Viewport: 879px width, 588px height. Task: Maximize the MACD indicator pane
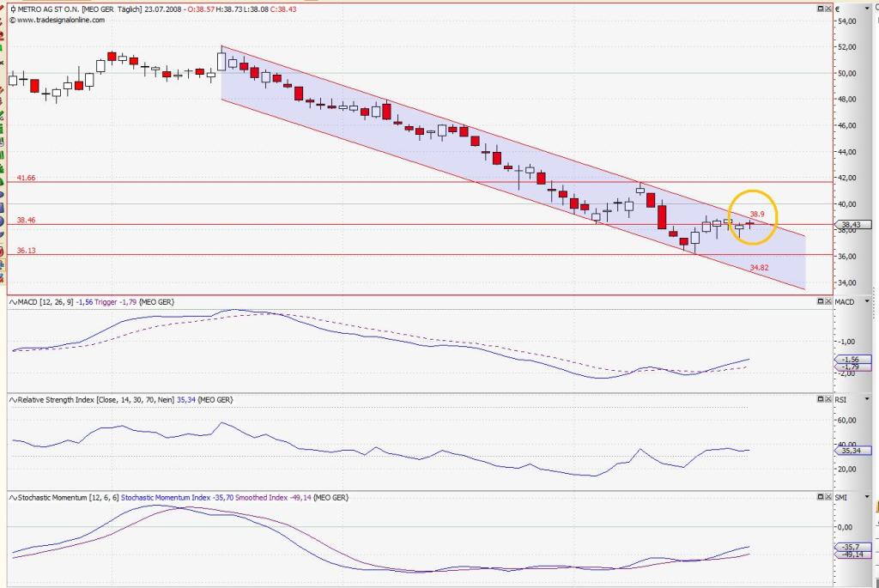coord(820,301)
